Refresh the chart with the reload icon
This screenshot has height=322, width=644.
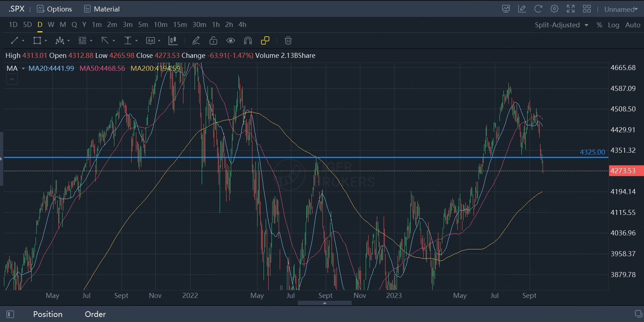538,9
